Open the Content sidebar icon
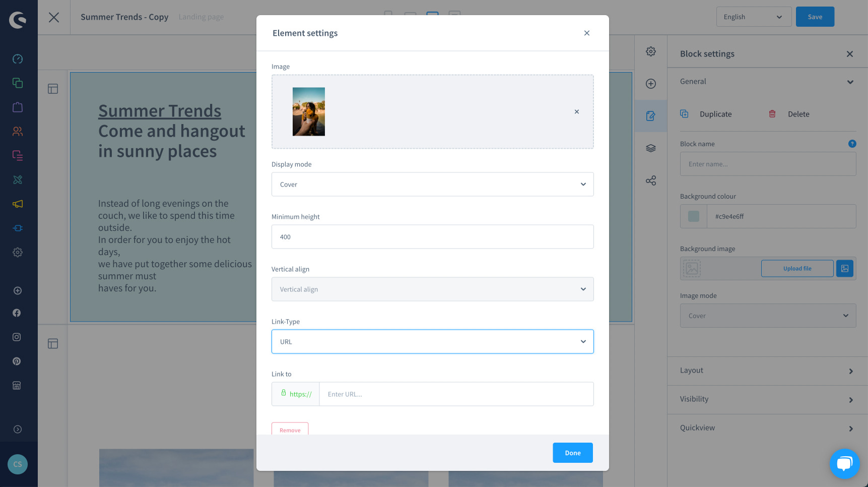 (18, 156)
